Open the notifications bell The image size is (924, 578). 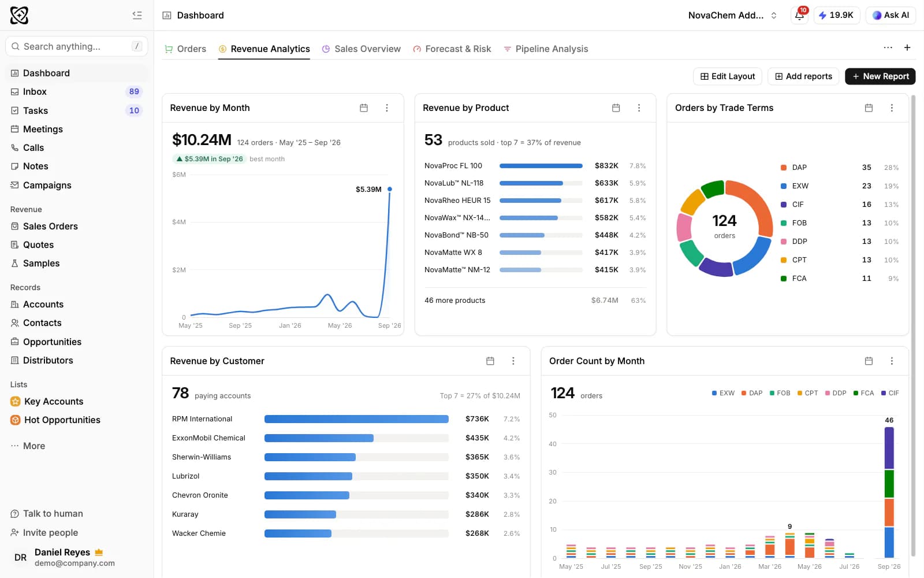[x=799, y=15]
